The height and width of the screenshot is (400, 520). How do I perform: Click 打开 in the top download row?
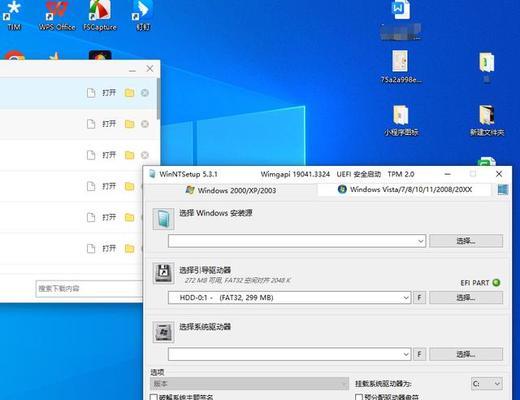[109, 93]
